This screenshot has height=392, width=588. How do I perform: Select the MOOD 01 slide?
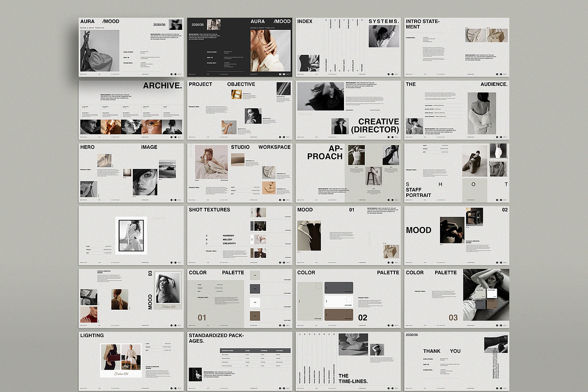[x=348, y=235]
